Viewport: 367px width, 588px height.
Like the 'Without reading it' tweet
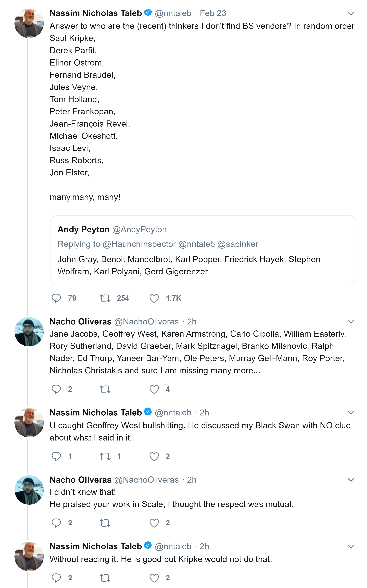[x=154, y=578]
